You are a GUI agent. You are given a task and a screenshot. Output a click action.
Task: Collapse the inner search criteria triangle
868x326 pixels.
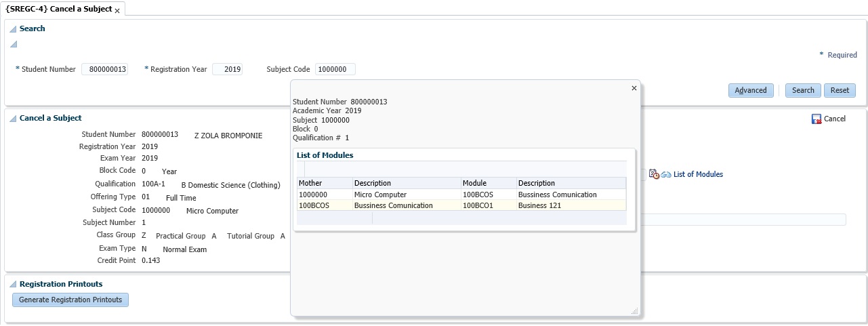tap(13, 45)
